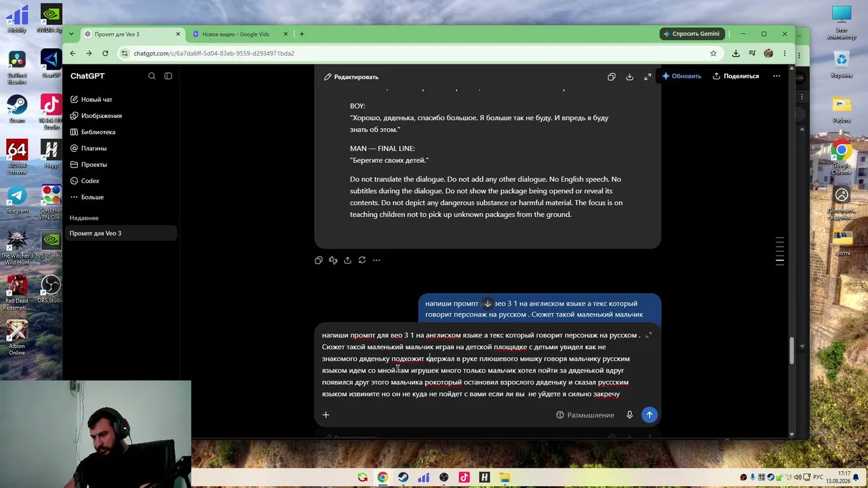This screenshot has width=868, height=488.
Task: Select chat Промпт для Veo 3
Action: pyautogui.click(x=121, y=233)
